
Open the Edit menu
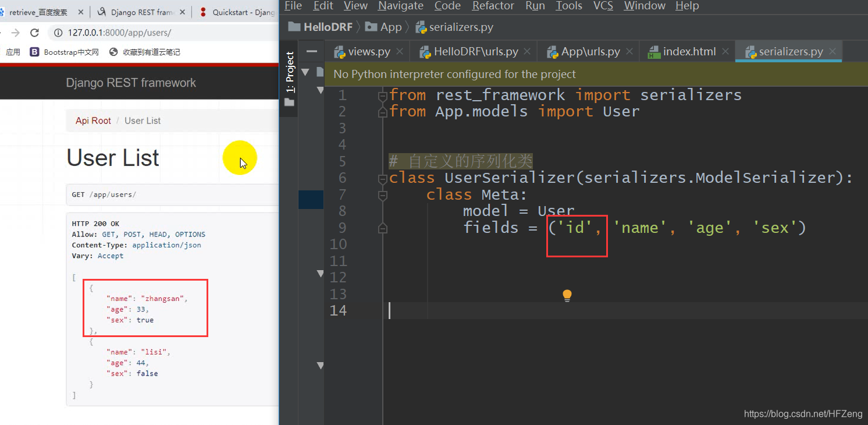[323, 6]
